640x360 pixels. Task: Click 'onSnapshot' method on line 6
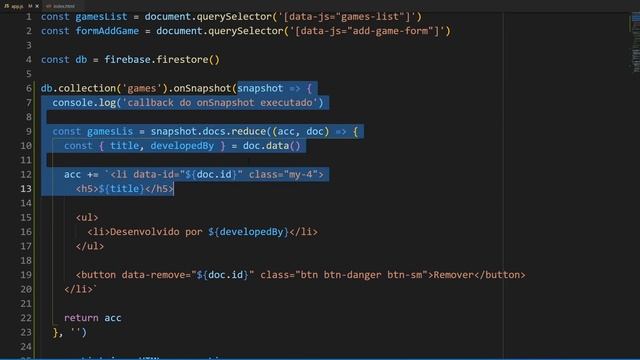[202, 88]
